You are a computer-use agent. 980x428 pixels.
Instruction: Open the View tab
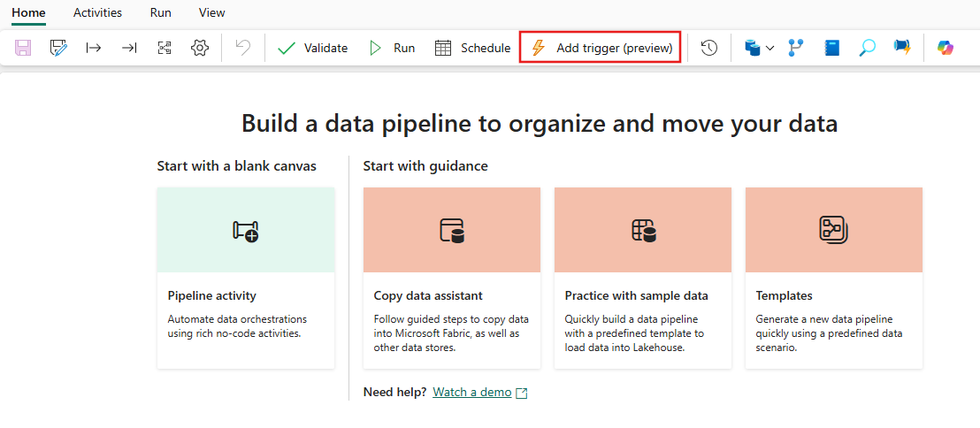coord(212,12)
